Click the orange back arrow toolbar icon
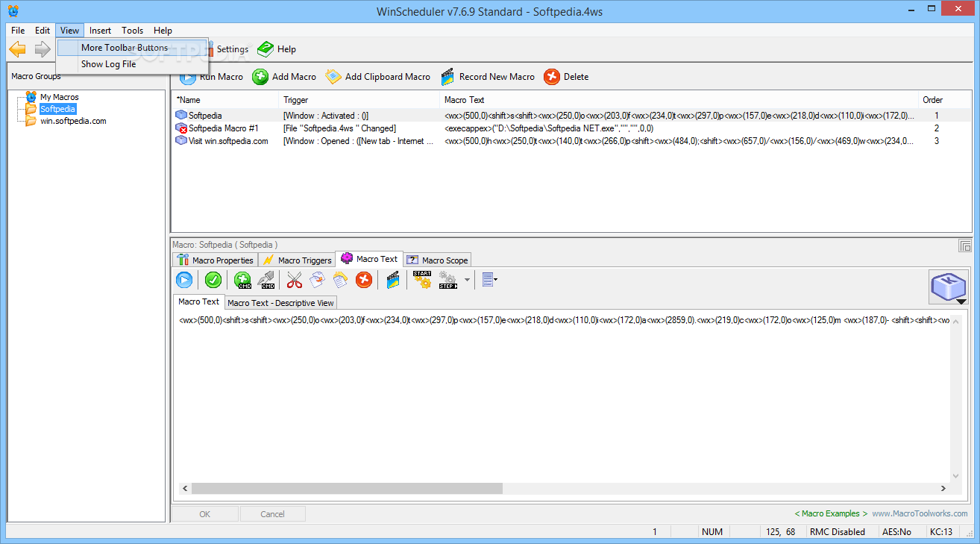The height and width of the screenshot is (544, 980). [17, 49]
